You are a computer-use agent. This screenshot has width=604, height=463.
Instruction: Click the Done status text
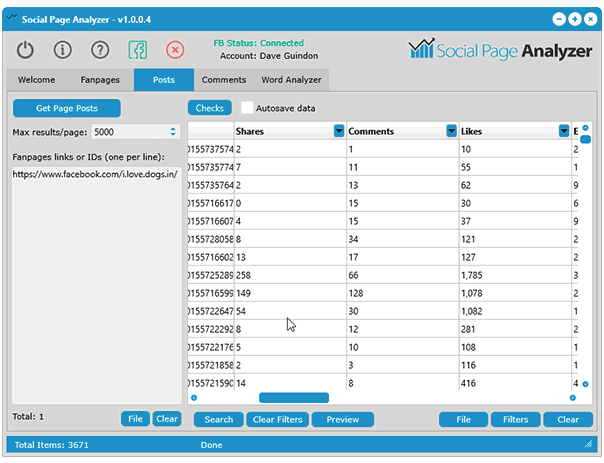click(x=211, y=445)
